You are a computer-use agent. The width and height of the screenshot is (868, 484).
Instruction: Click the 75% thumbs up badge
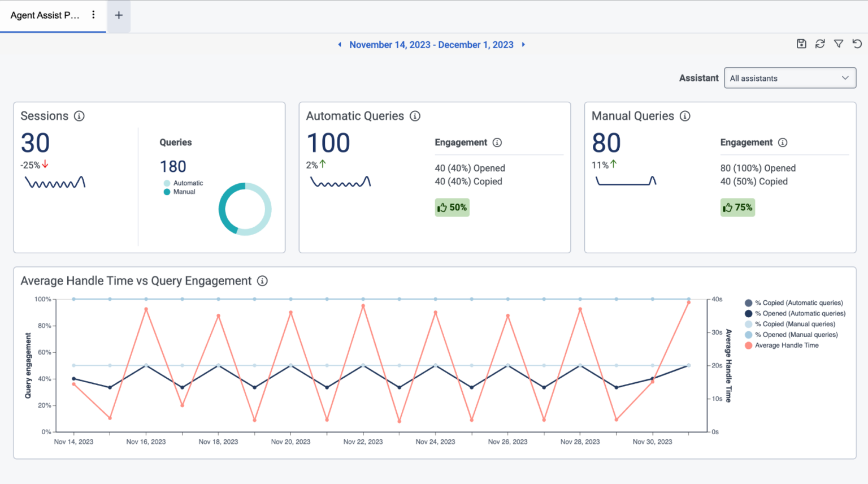(x=737, y=208)
